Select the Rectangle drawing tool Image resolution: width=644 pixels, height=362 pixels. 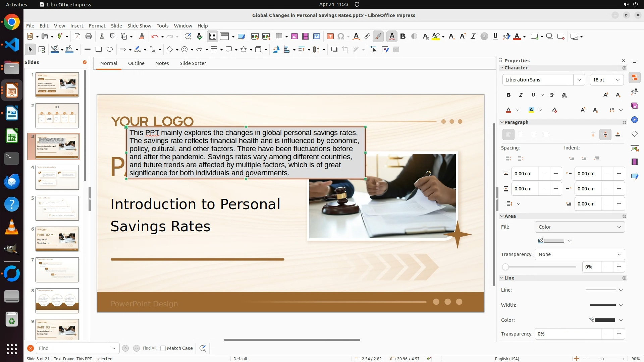pyautogui.click(x=99, y=50)
